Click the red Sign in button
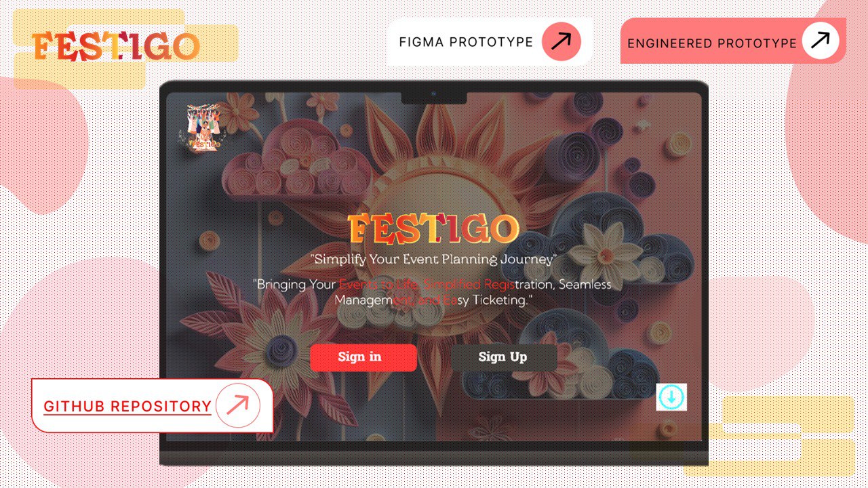 [363, 357]
